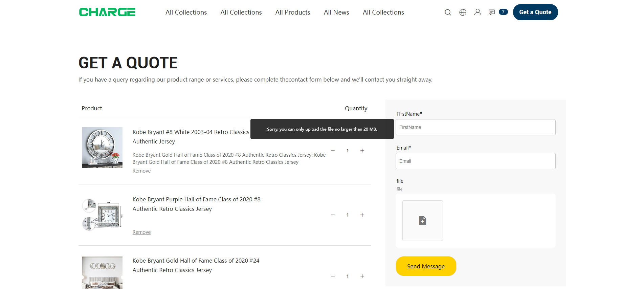Click the moon phase wall decor thumbnail
The height and width of the screenshot is (289, 644).
(102, 272)
